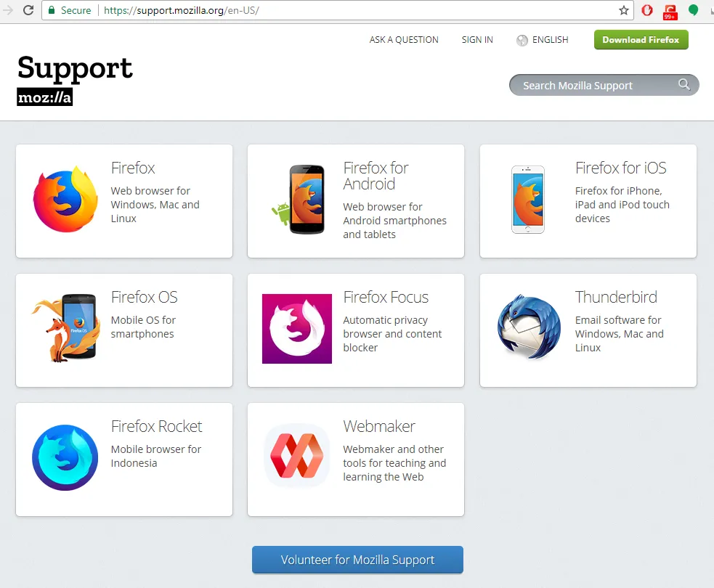Change language via the ENGLISH menu item

point(550,40)
